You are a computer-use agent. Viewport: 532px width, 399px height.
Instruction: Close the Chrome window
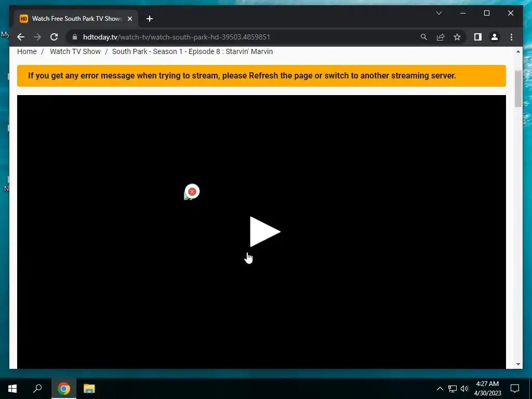pyautogui.click(x=510, y=13)
